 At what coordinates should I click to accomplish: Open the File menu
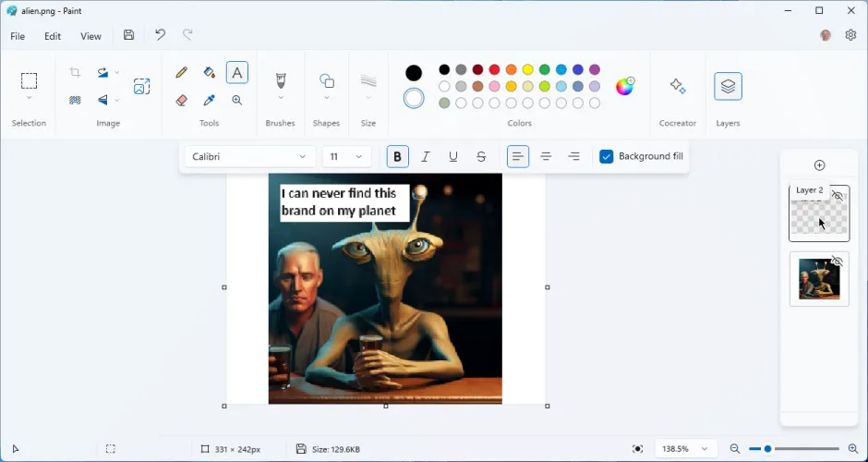tap(18, 36)
